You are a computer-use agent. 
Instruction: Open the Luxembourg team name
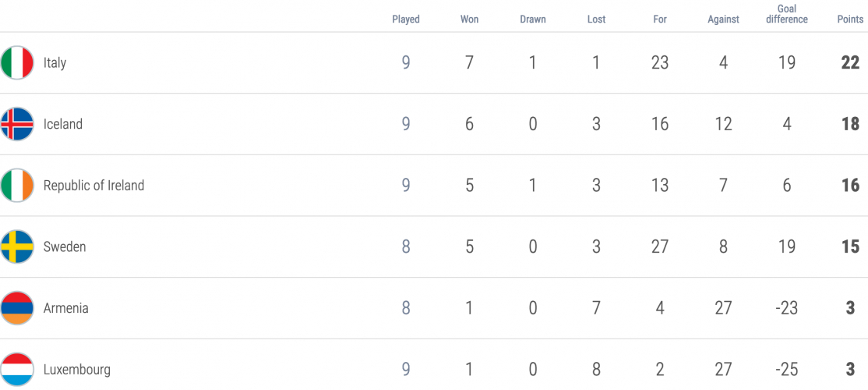coord(77,370)
